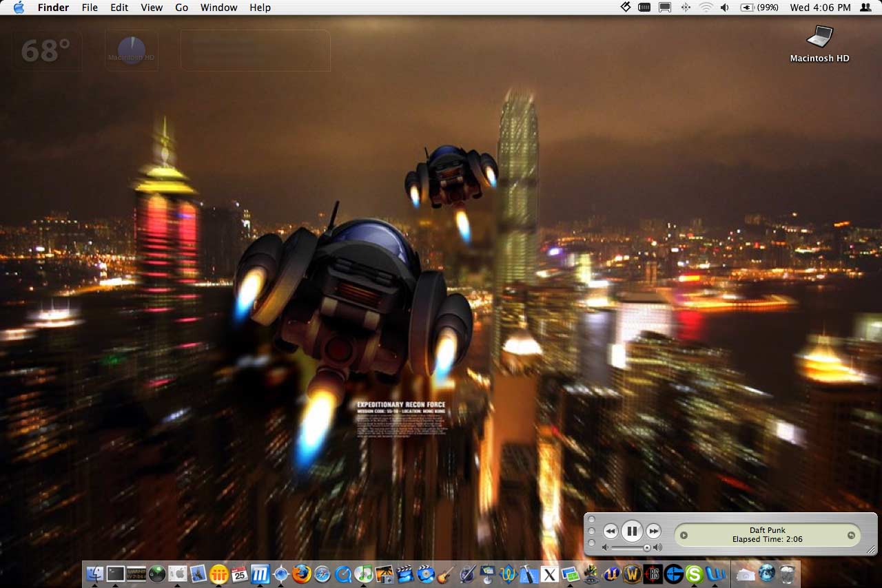Image resolution: width=882 pixels, height=588 pixels.
Task: Open the Go menu
Action: (x=182, y=8)
